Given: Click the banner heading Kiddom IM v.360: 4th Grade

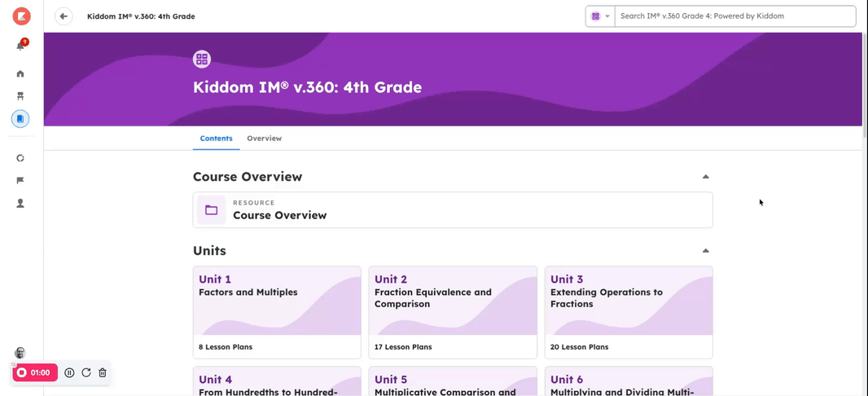Looking at the screenshot, I should [307, 87].
